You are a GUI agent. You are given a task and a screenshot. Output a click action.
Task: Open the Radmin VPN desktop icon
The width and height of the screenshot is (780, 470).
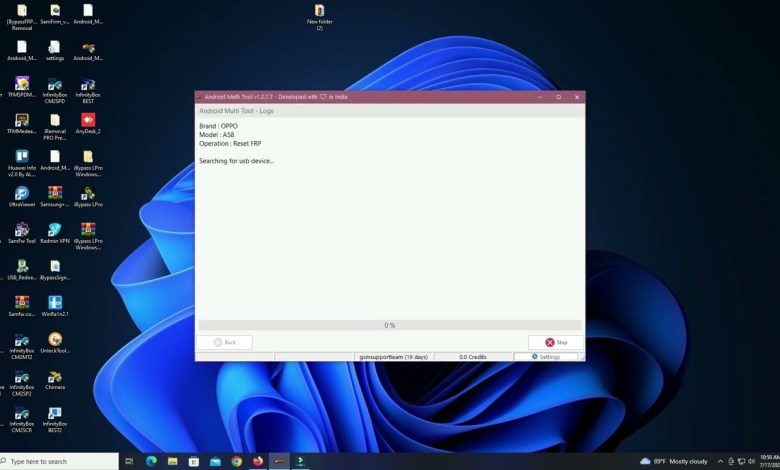[55, 230]
